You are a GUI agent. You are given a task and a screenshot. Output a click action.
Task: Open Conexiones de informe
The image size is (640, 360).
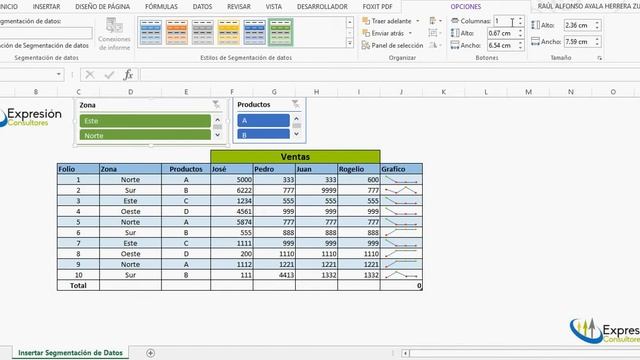pos(114,33)
